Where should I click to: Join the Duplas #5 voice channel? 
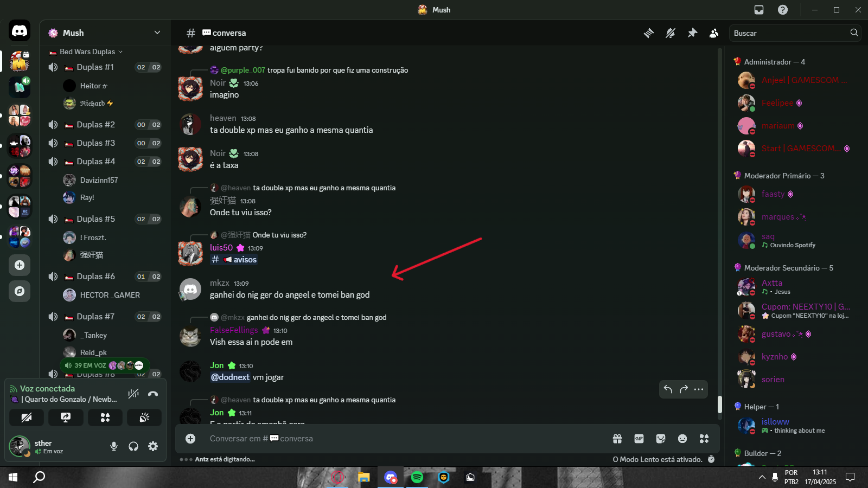pyautogui.click(x=105, y=219)
